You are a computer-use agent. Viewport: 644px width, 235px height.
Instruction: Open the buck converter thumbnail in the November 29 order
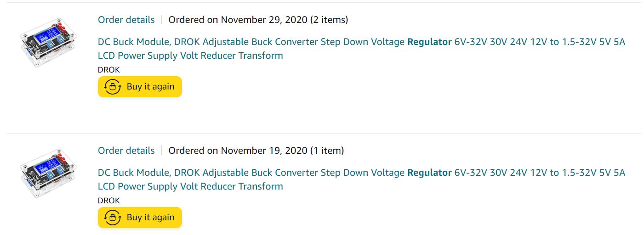48,42
